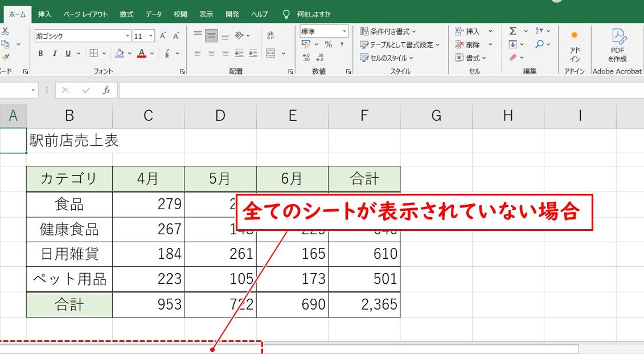The width and height of the screenshot is (644, 354).
Task: Open the Font group dialog launcher
Action: [x=182, y=71]
